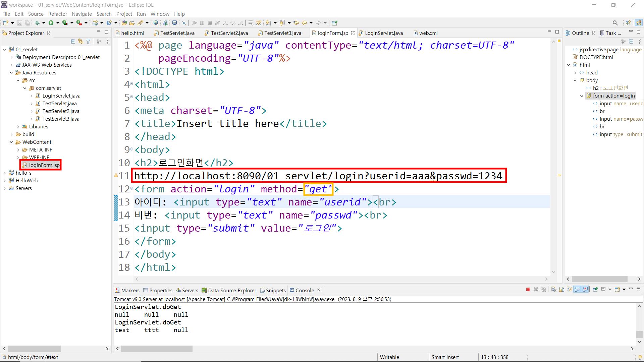Image resolution: width=644 pixels, height=362 pixels.
Task: Click Collapse All in Project Explorer
Action: pyautogui.click(x=73, y=41)
